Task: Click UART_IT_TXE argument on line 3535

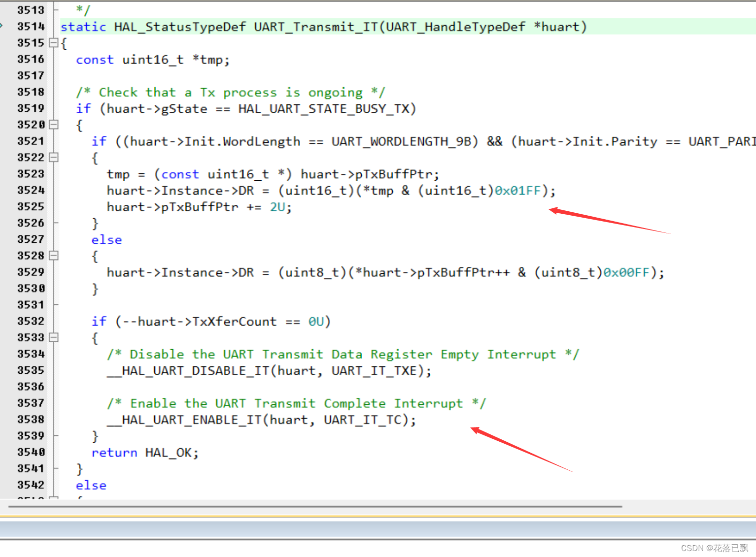Action: [x=374, y=370]
